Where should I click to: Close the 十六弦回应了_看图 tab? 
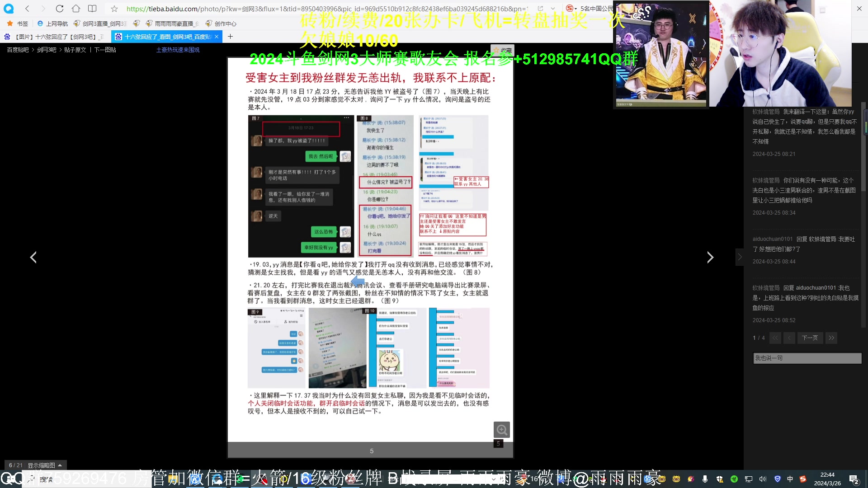[217, 37]
